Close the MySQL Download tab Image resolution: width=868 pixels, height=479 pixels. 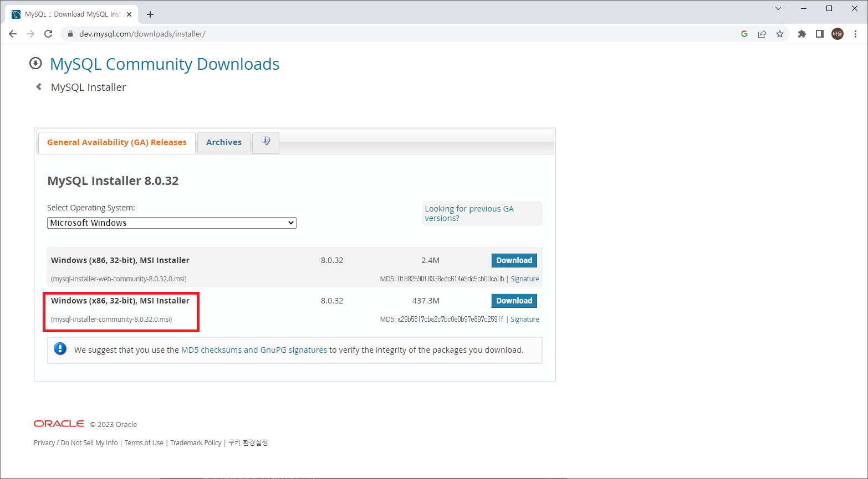[129, 14]
